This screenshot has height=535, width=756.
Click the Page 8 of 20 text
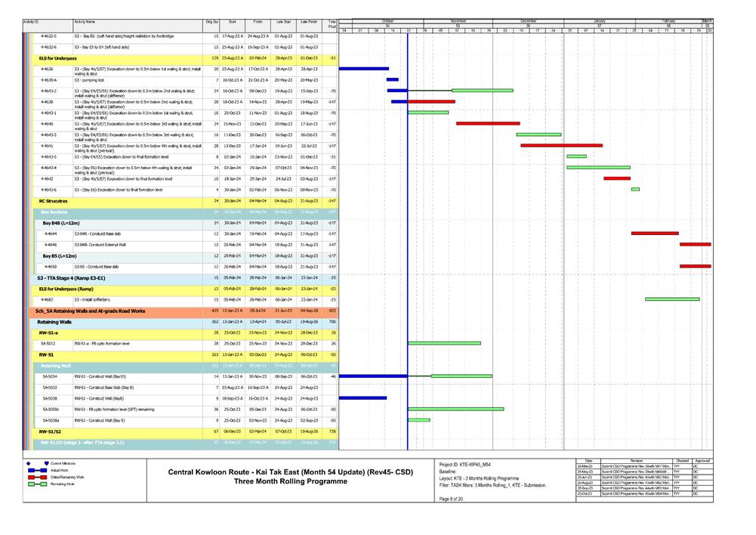point(452,509)
